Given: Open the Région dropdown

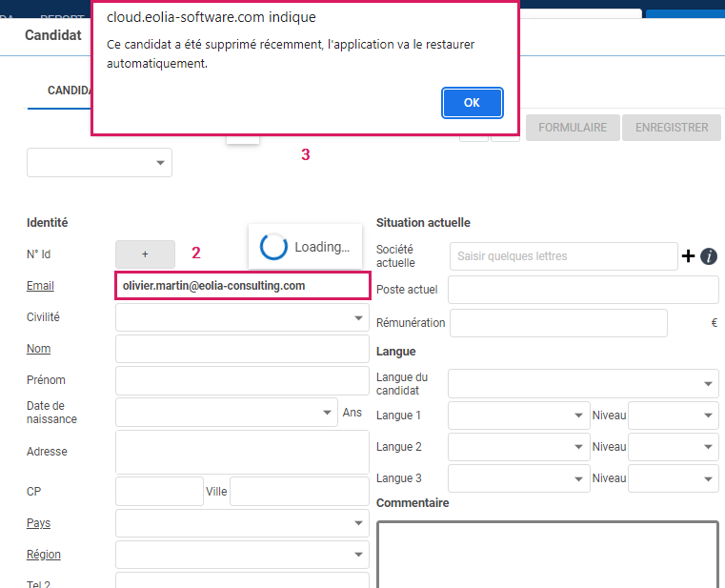Looking at the screenshot, I should point(242,555).
